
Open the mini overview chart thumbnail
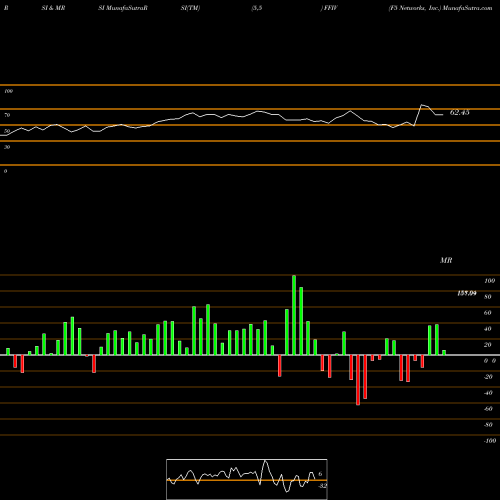(247, 479)
